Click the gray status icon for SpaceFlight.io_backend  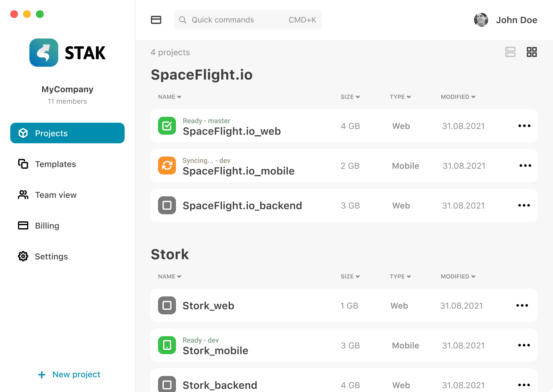point(167,205)
